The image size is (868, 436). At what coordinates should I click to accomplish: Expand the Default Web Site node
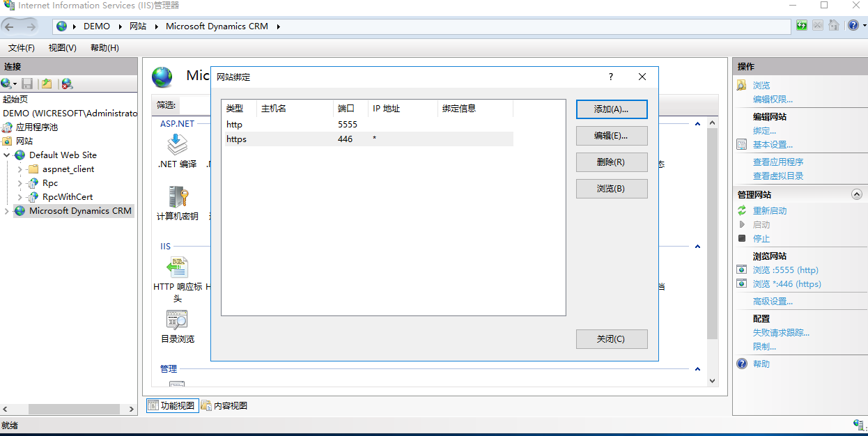click(x=7, y=155)
